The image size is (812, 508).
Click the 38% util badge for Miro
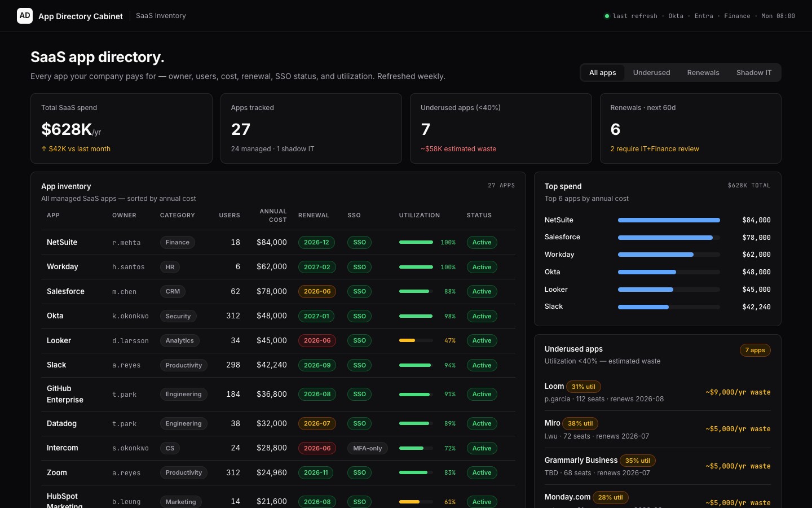[x=580, y=423]
